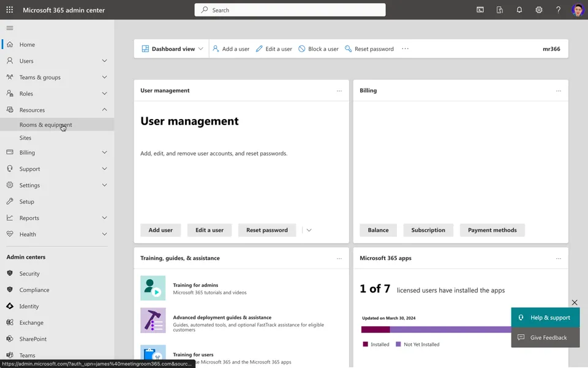Click the Subscription button

428,230
